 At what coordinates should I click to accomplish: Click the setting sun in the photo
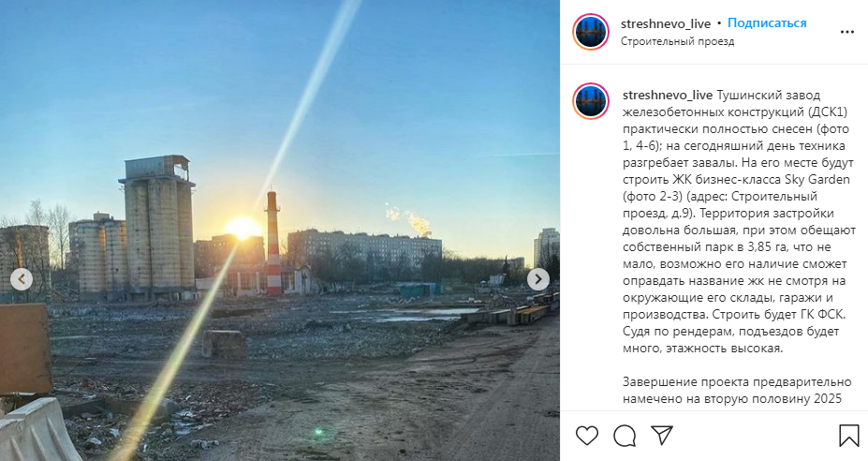click(243, 228)
